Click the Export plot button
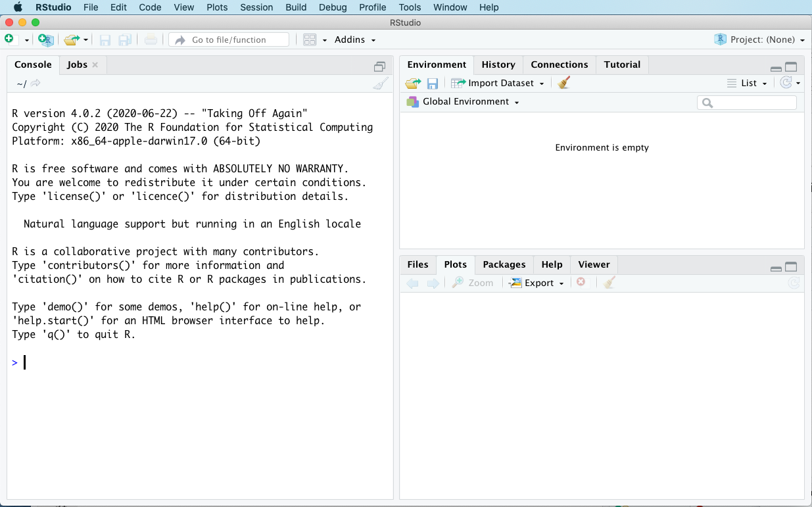 point(538,283)
